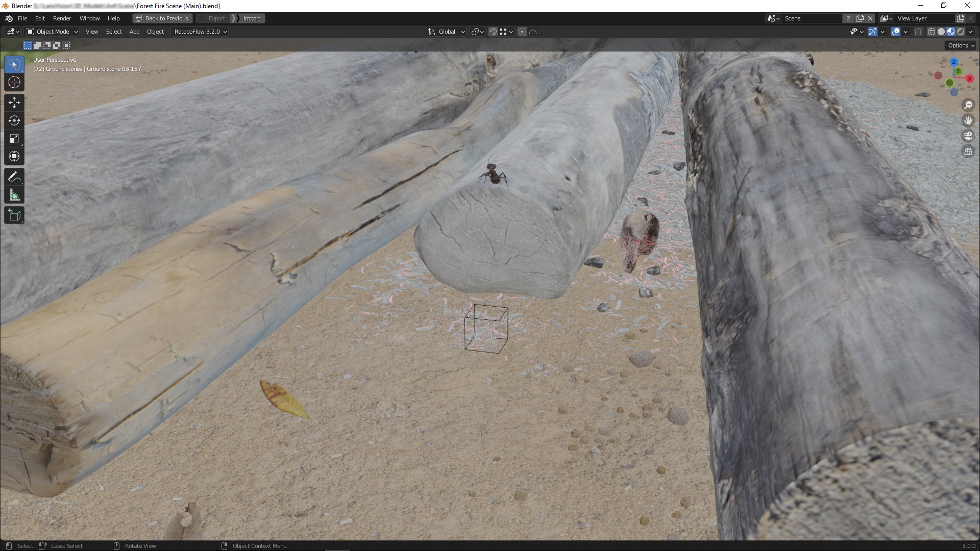Viewport: 980px width, 551px height.
Task: Toggle camera view icon in viewport
Action: 968,136
